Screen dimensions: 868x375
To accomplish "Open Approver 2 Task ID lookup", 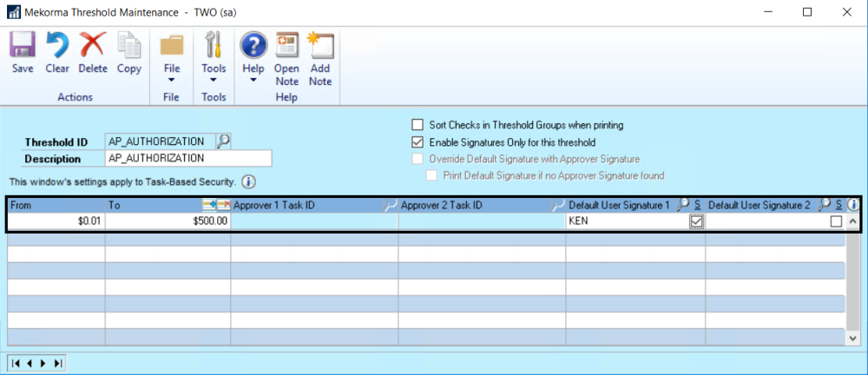I will (558, 206).
